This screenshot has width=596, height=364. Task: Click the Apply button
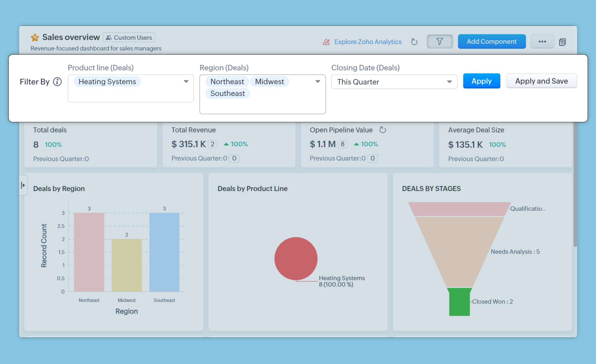(x=481, y=81)
